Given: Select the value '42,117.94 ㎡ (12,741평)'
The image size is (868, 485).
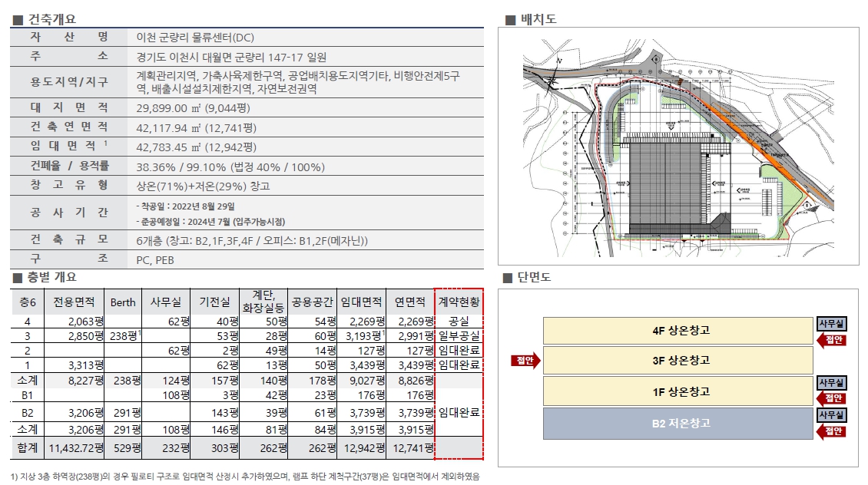Looking at the screenshot, I should click(x=197, y=127).
